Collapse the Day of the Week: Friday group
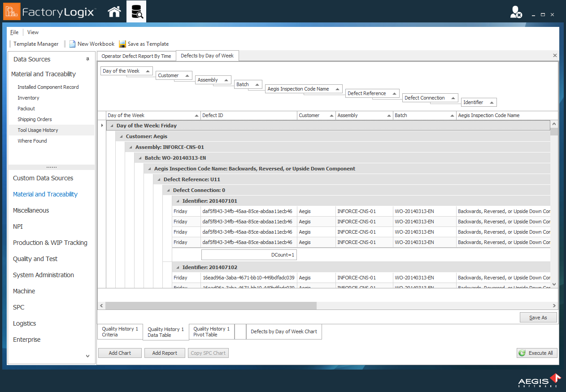Viewport: 566px width, 392px height. (x=112, y=126)
